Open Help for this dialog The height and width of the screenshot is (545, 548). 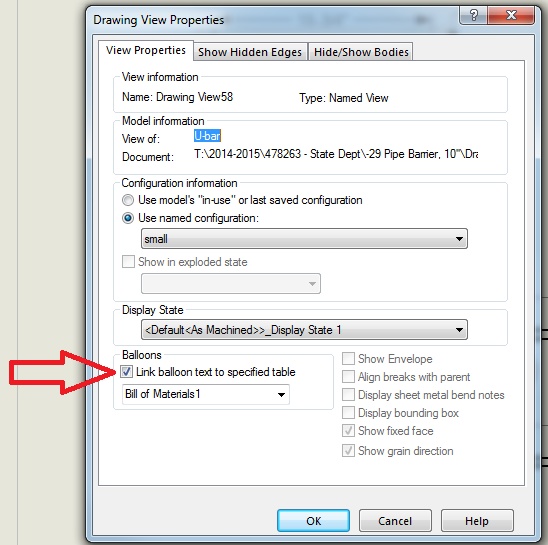(x=477, y=521)
